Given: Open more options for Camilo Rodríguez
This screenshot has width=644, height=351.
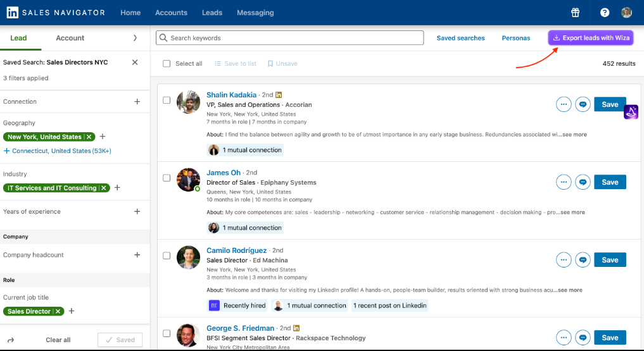Looking at the screenshot, I should (564, 260).
